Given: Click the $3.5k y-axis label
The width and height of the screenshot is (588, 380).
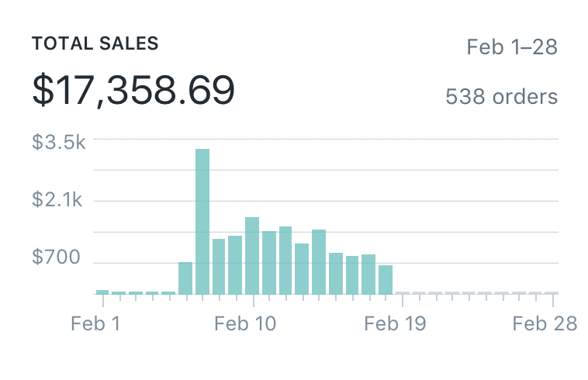Looking at the screenshot, I should (58, 142).
